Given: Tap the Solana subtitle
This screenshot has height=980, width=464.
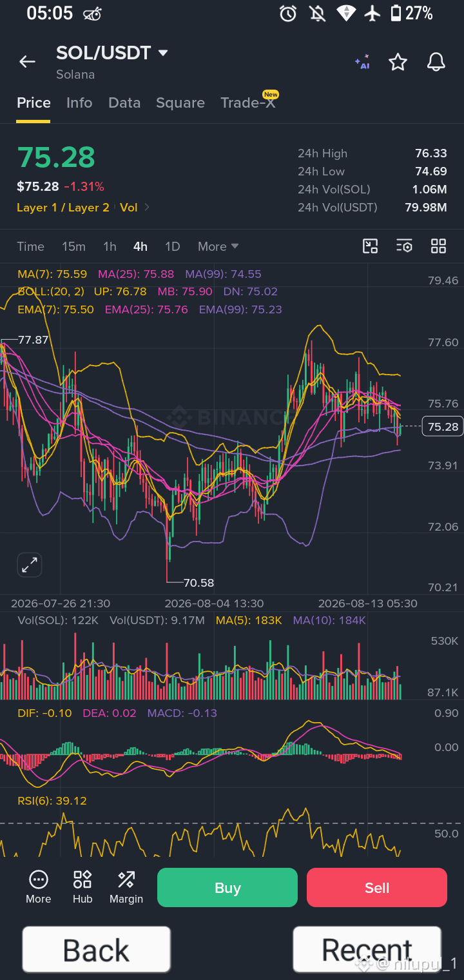Looking at the screenshot, I should tap(75, 75).
